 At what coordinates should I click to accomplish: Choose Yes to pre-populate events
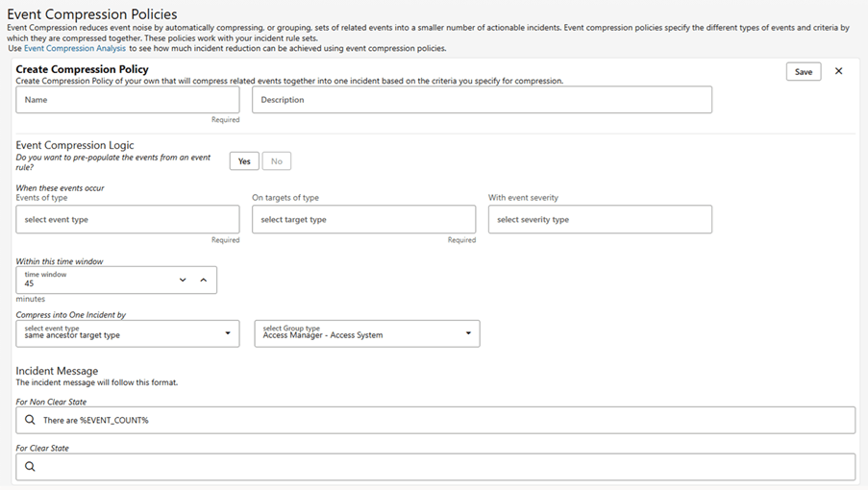pos(244,161)
